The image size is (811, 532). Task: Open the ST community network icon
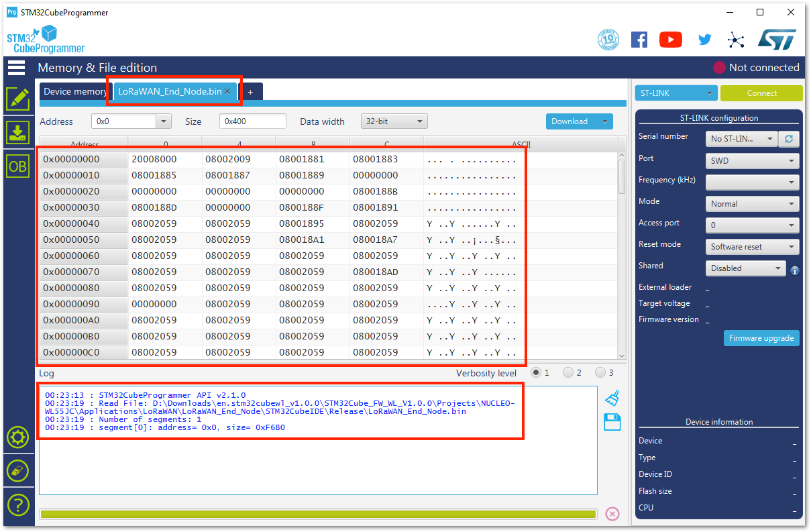[x=736, y=40]
